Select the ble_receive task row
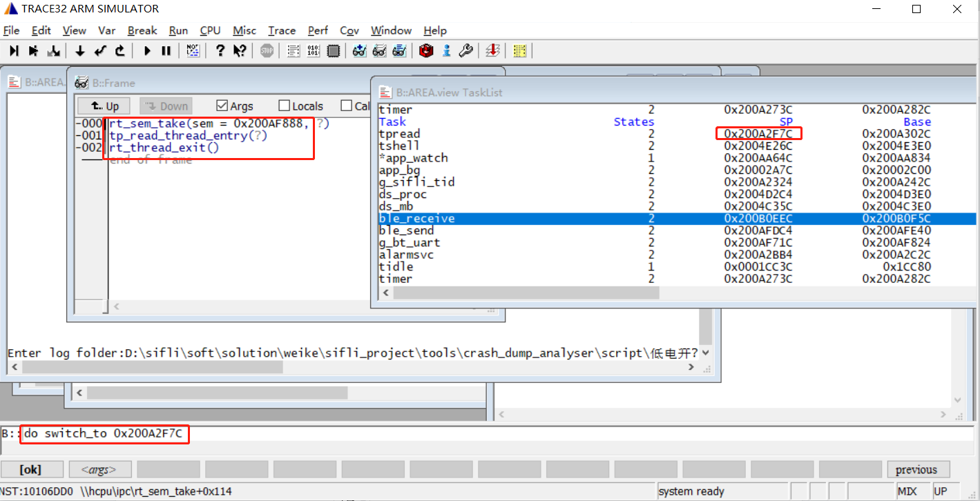 coord(677,219)
